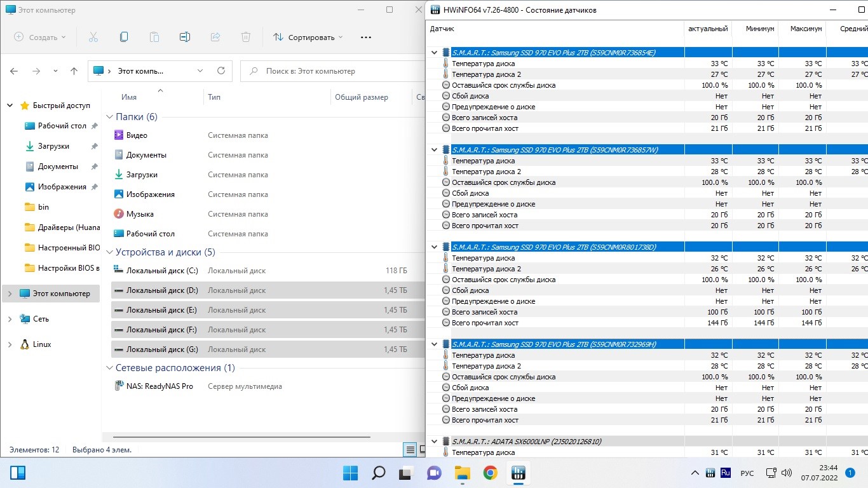Image resolution: width=868 pixels, height=488 pixels.
Task: Click the Explorer horizontal scrollbar
Action: coord(241,437)
